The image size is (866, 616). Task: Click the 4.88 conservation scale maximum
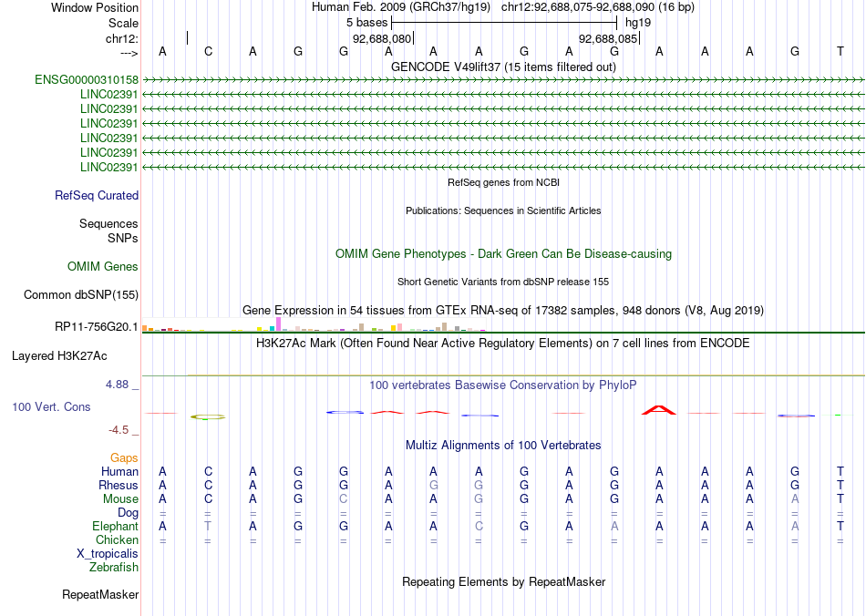[118, 385]
